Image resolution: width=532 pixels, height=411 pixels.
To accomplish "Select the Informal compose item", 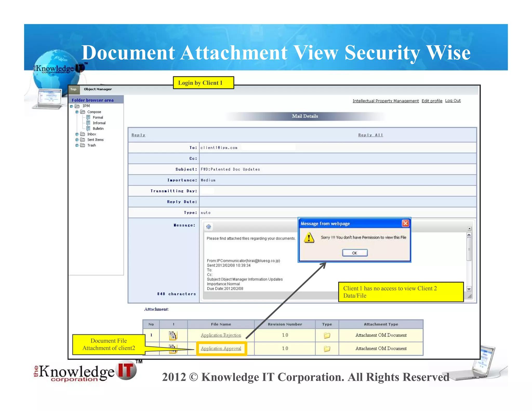I will 99,123.
